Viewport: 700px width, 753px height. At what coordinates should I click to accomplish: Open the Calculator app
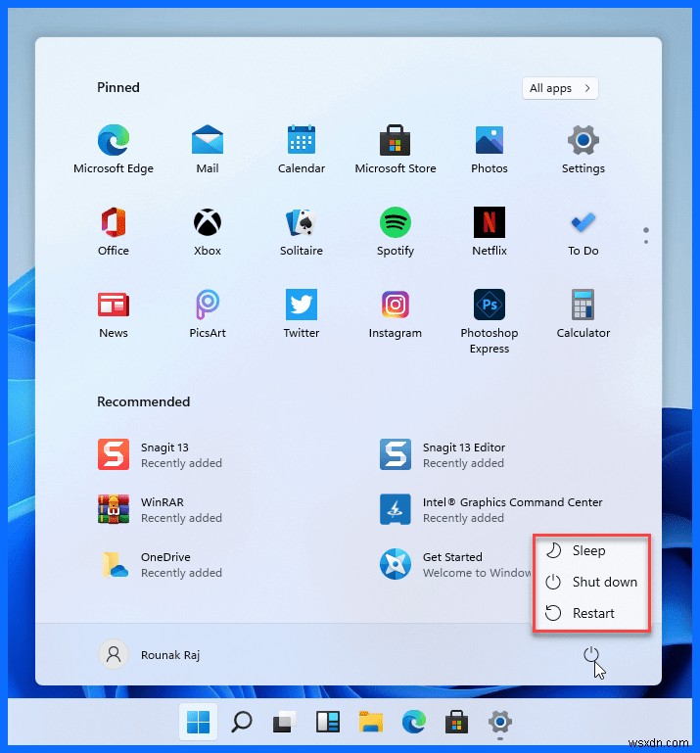tap(583, 314)
